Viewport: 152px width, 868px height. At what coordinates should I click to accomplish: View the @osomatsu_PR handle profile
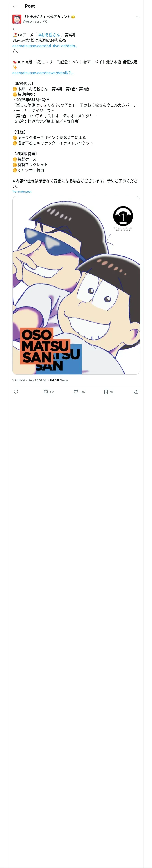click(35, 21)
